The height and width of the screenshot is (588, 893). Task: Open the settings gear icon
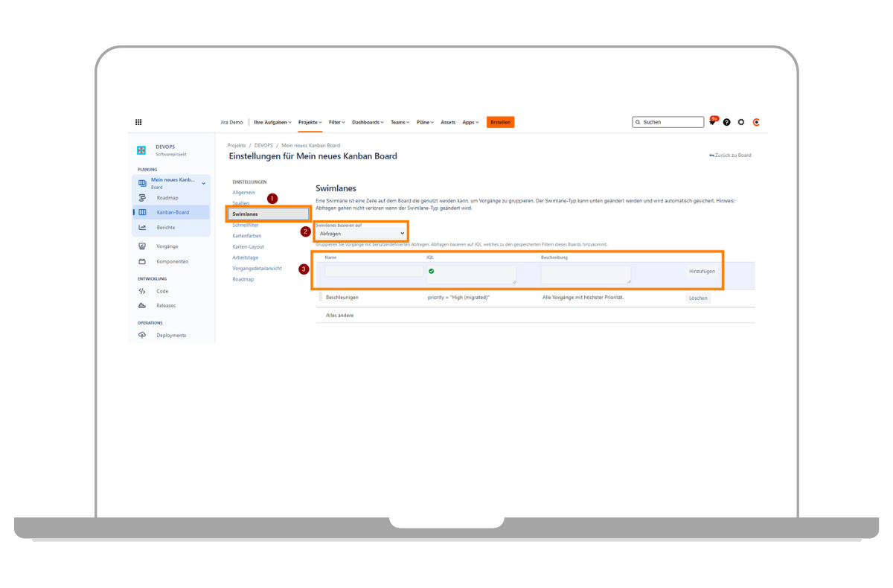coord(741,122)
